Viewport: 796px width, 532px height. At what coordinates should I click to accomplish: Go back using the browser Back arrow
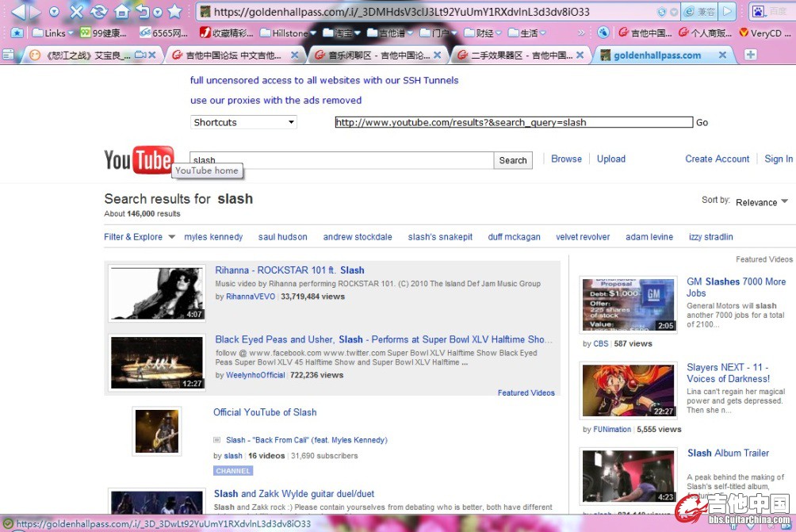click(17, 11)
